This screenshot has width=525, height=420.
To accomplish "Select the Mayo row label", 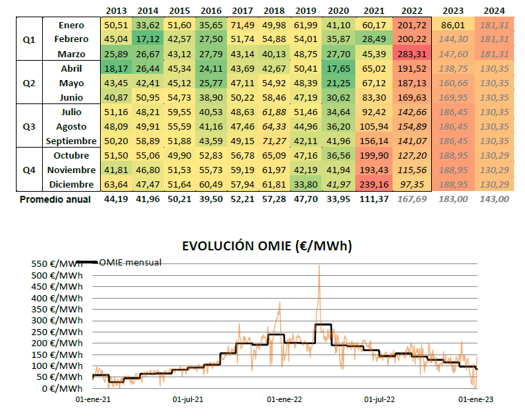I will pos(71,83).
